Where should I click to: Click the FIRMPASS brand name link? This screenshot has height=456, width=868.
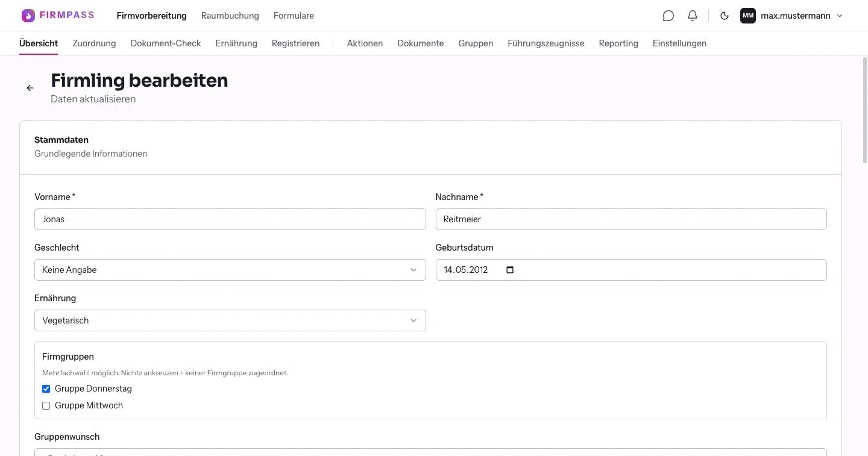pos(67,15)
